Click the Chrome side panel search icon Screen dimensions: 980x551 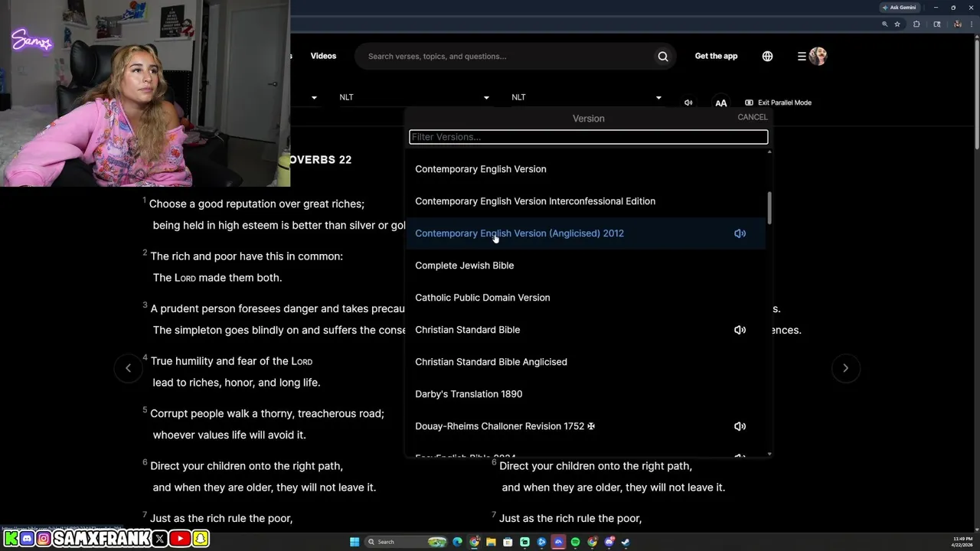936,24
